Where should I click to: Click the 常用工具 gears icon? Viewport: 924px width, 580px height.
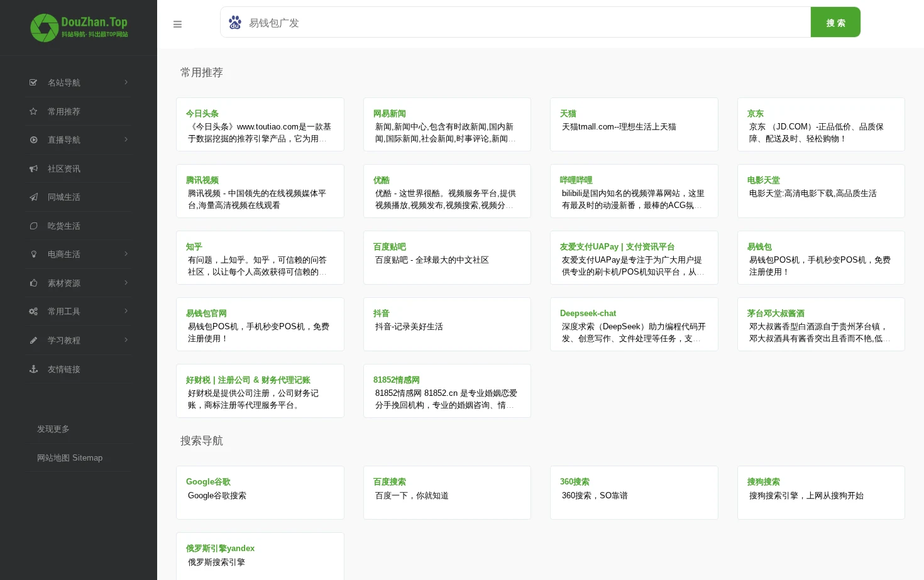click(33, 311)
